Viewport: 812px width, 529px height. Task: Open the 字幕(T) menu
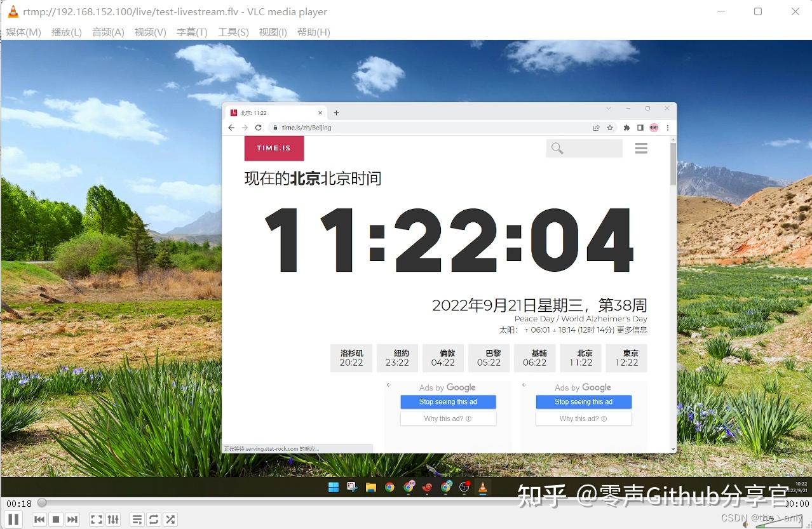192,32
